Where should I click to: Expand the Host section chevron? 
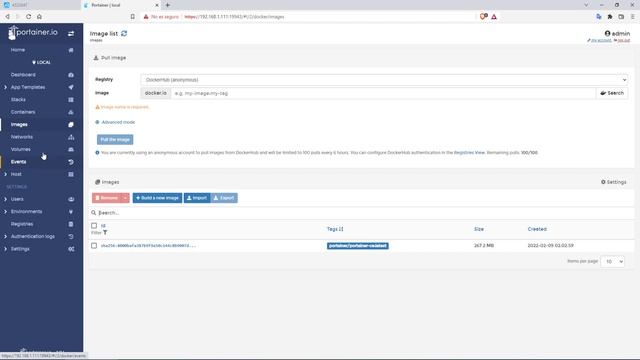pyautogui.click(x=5, y=174)
